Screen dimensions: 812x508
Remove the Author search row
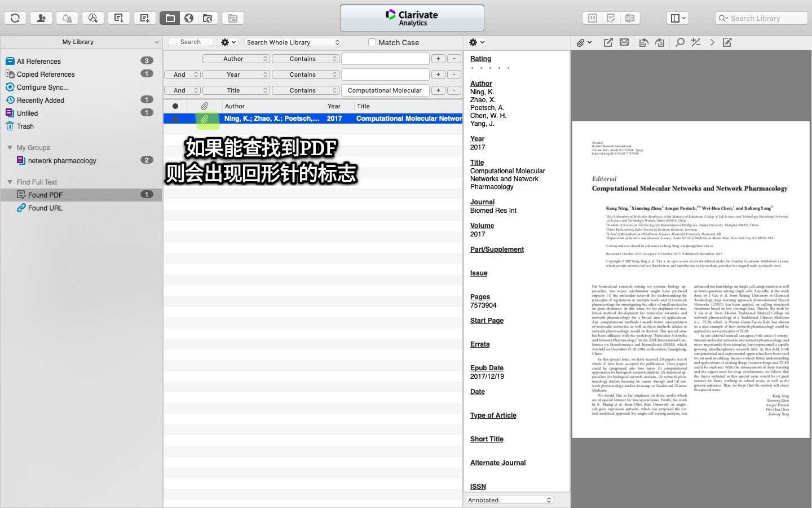click(454, 59)
